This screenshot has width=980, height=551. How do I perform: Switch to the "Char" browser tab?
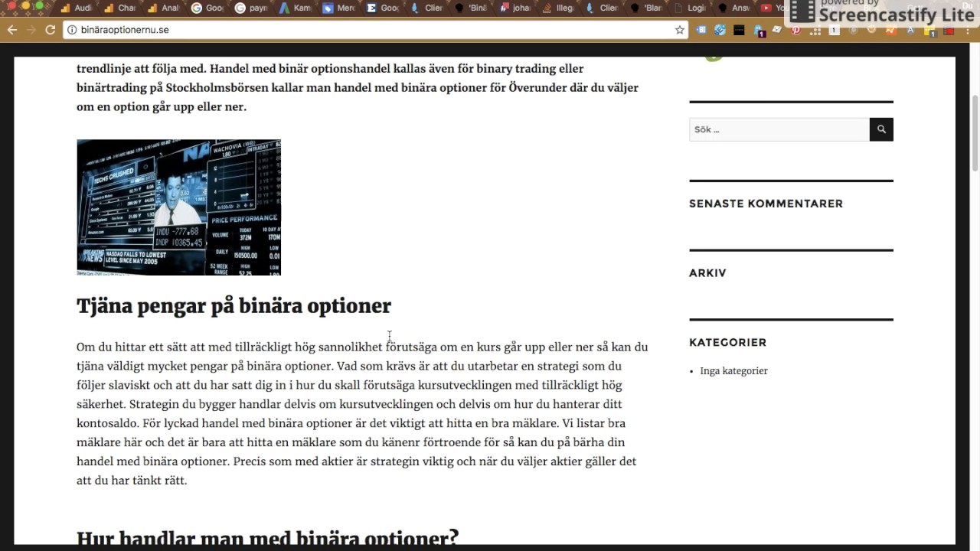coord(119,8)
